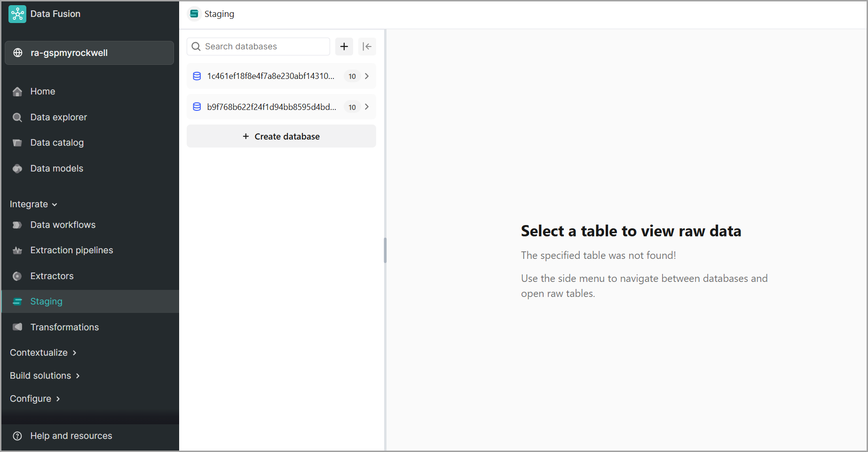Screen dimensions: 868x452
Task: Focus the Search databases field
Action: 258,47
